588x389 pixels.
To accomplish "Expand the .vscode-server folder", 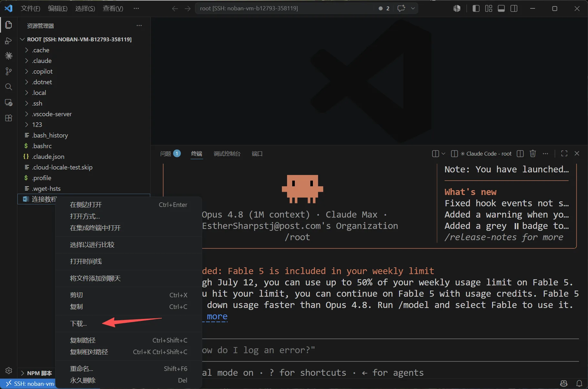I will (x=84, y=114).
